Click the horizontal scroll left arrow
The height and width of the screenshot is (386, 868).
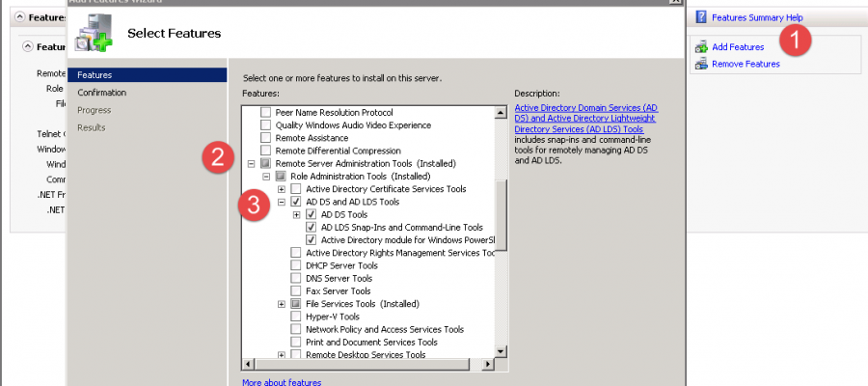248,364
